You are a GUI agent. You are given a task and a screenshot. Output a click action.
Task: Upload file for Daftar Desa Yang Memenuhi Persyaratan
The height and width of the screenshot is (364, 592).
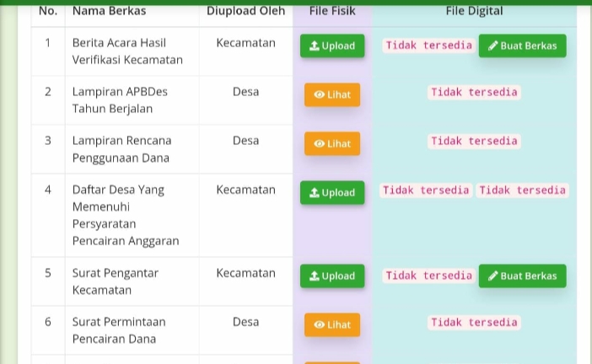332,193
